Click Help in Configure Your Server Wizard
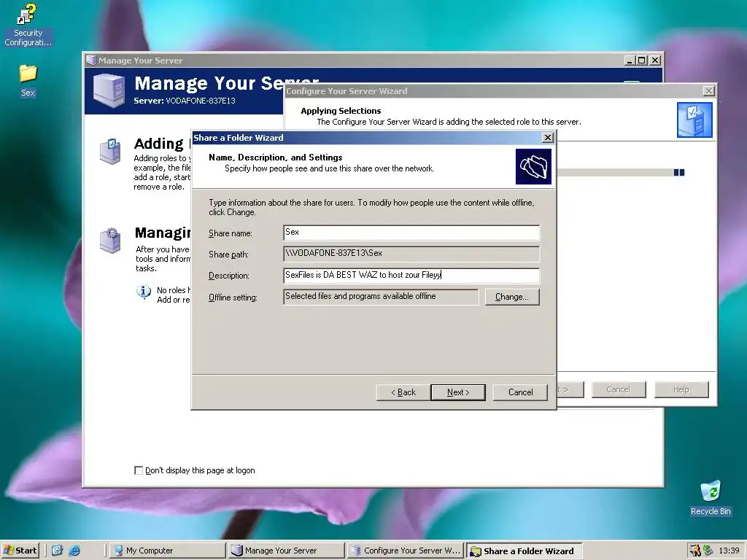This screenshot has height=560, width=747. (681, 389)
